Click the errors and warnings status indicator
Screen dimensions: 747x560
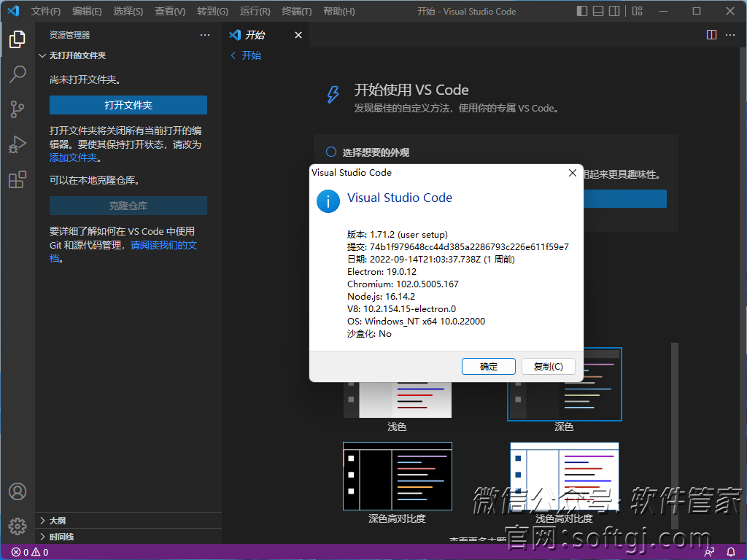tap(30, 553)
